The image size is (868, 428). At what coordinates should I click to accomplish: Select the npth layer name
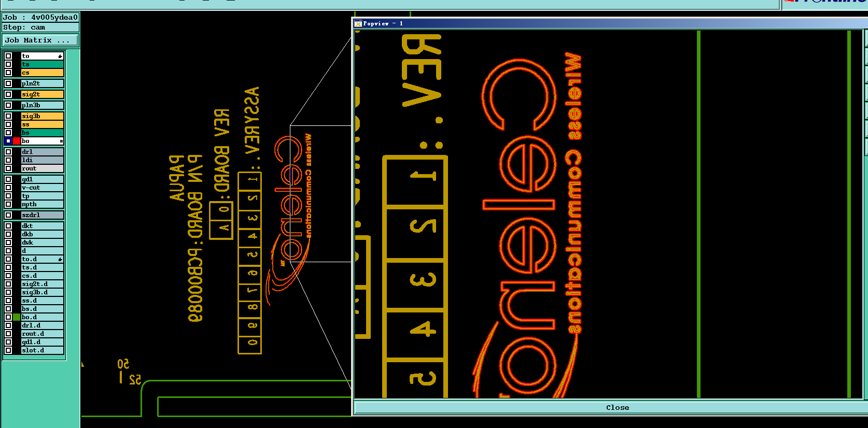42,204
